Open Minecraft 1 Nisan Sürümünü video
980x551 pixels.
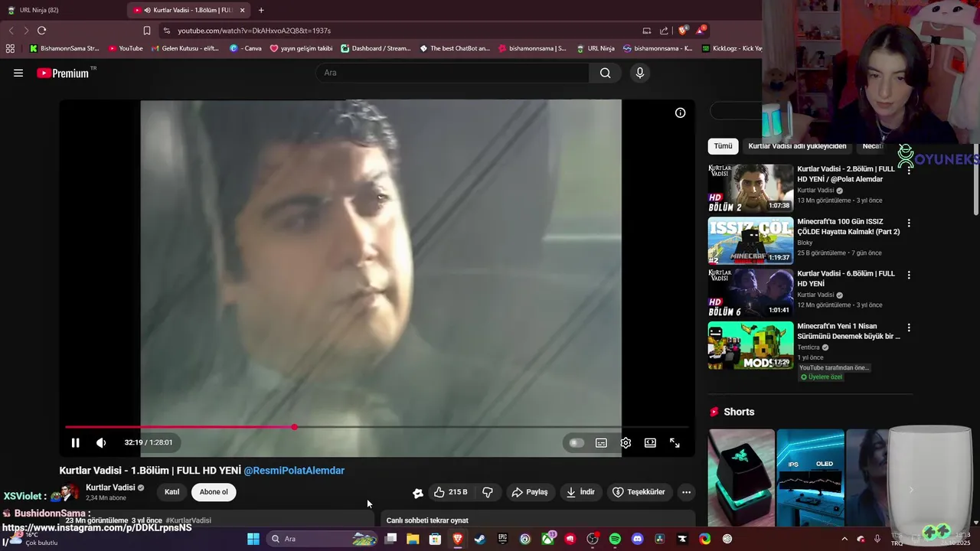click(750, 346)
